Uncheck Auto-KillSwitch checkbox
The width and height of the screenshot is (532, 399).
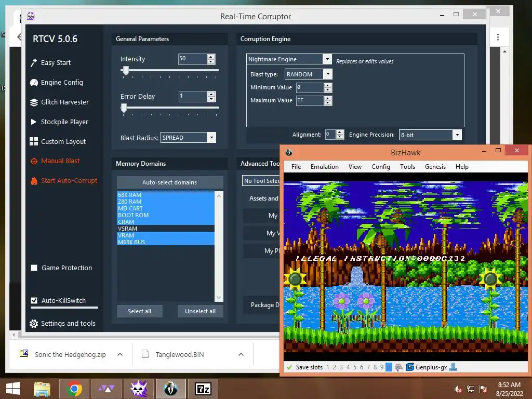pyautogui.click(x=34, y=301)
